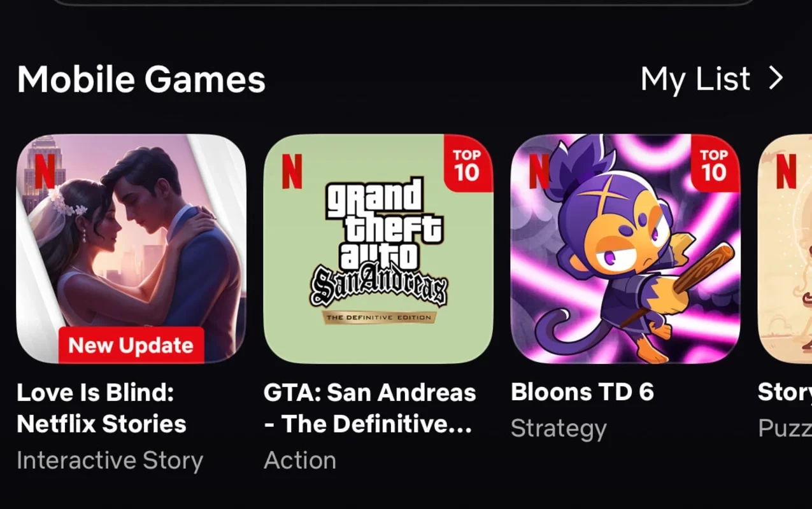Screen dimensions: 812x509
Task: Tap the Strategy genre label
Action: pos(559,429)
